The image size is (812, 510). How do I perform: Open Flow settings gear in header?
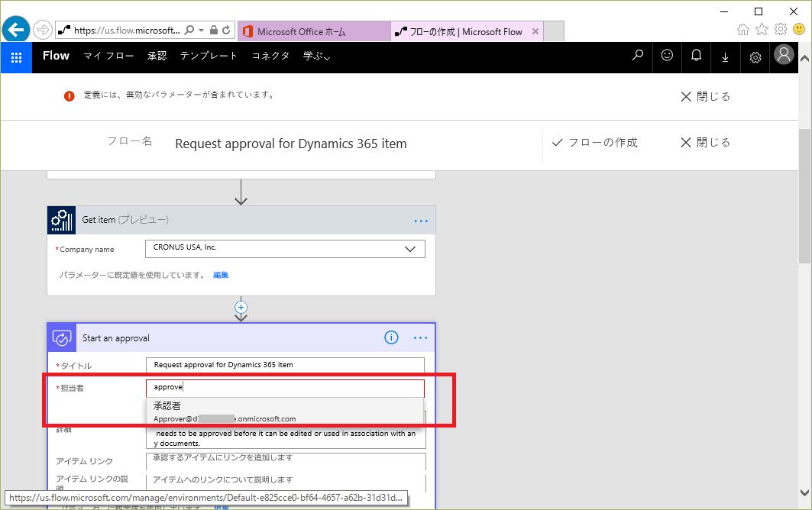755,57
